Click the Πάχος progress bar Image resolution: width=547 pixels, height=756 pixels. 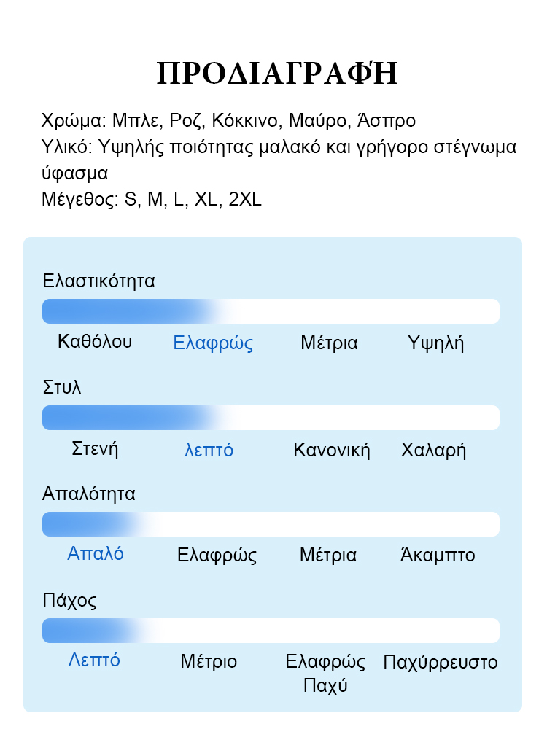coord(271,631)
